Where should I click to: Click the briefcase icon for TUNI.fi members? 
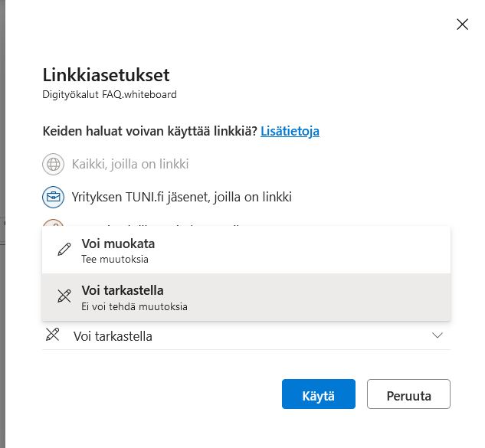[53, 197]
